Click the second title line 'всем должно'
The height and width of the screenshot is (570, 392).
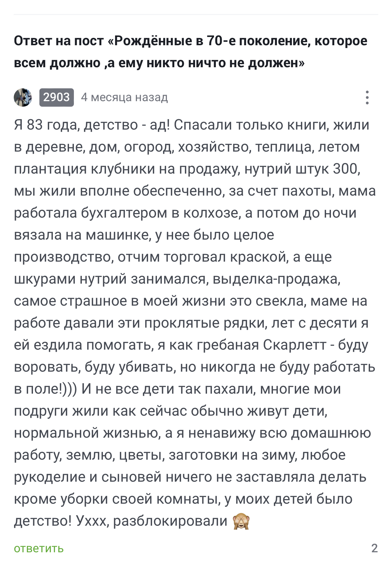(57, 63)
